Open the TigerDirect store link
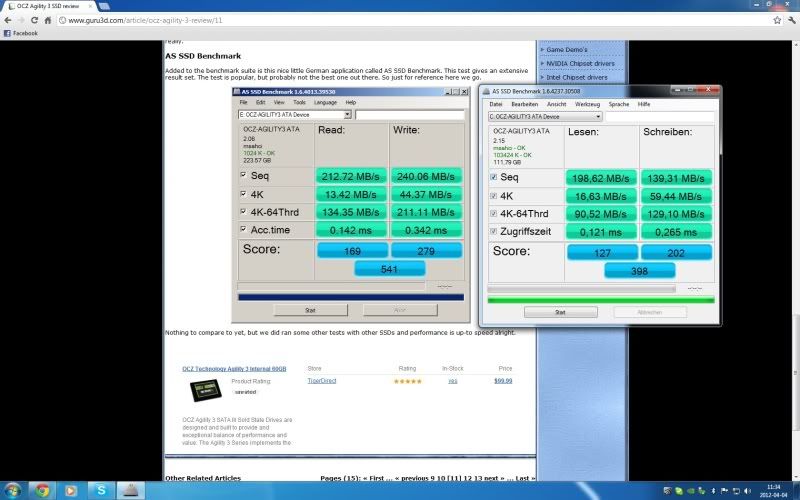800x500 pixels. click(x=322, y=381)
